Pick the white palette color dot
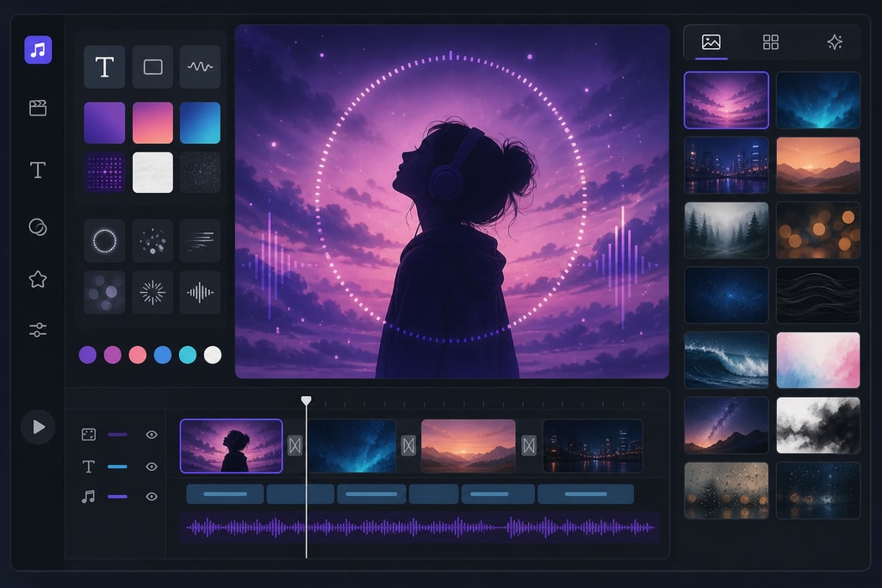 tap(213, 355)
